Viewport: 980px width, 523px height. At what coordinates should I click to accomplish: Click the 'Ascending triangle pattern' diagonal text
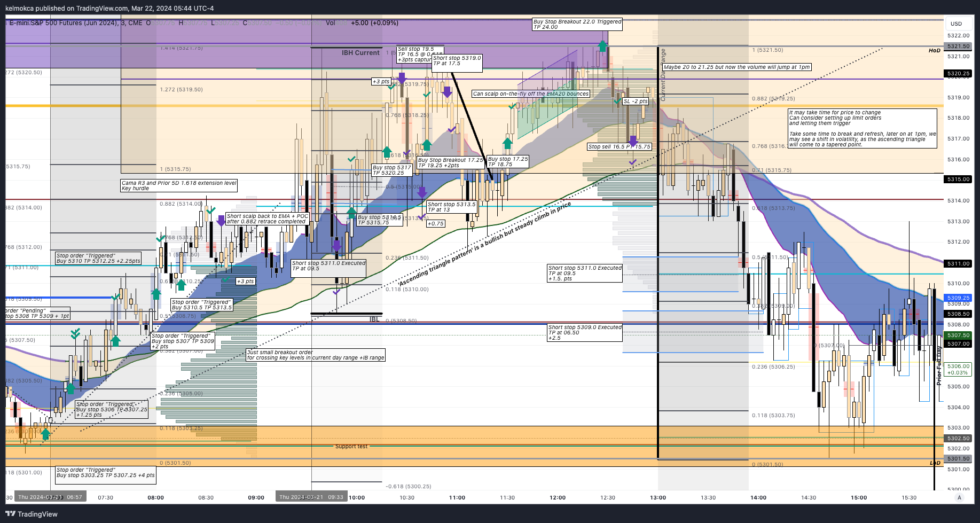coord(485,244)
